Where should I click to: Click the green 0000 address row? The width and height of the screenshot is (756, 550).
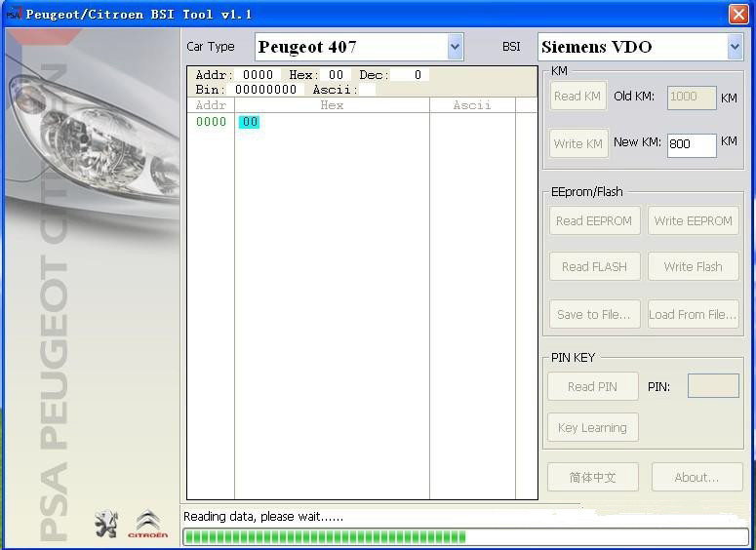(x=211, y=122)
